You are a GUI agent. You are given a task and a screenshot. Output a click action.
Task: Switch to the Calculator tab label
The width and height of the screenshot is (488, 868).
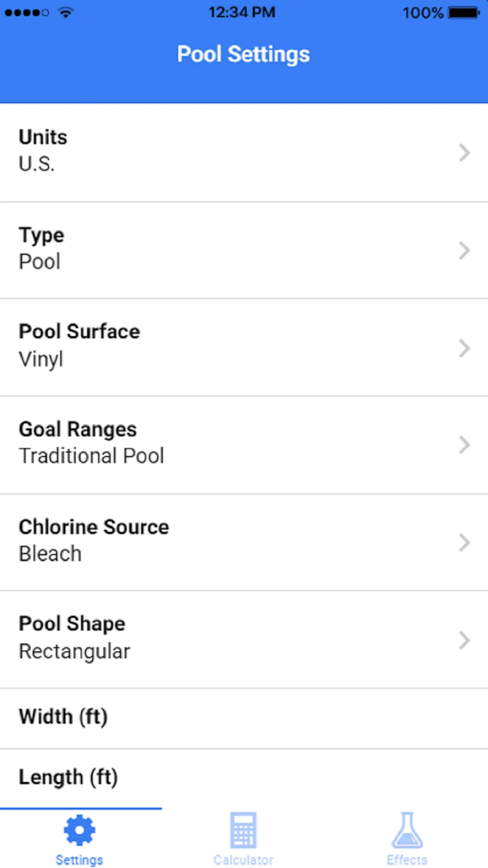pos(243,860)
